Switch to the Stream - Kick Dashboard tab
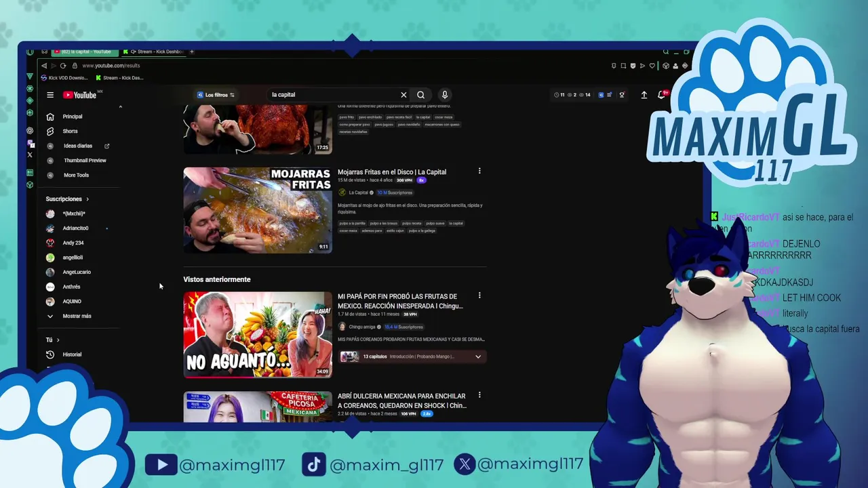Viewport: 868px width, 488px height. tap(157, 52)
